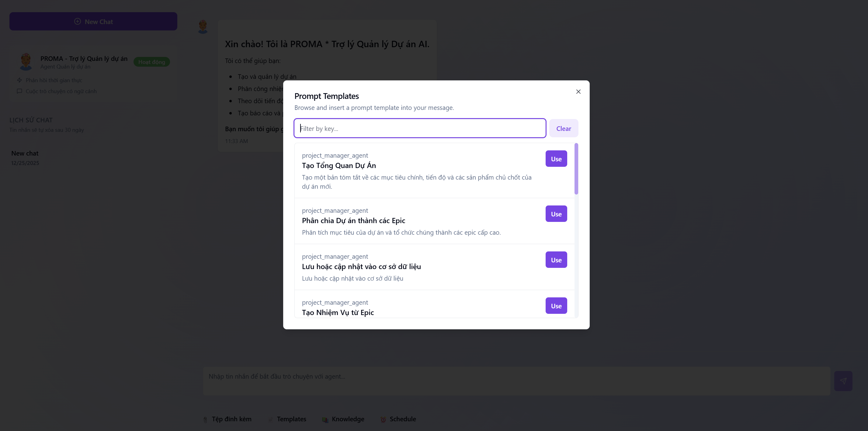The width and height of the screenshot is (868, 431).
Task: Select the Phân chia Dự án thành các Epic title
Action: coord(353,221)
